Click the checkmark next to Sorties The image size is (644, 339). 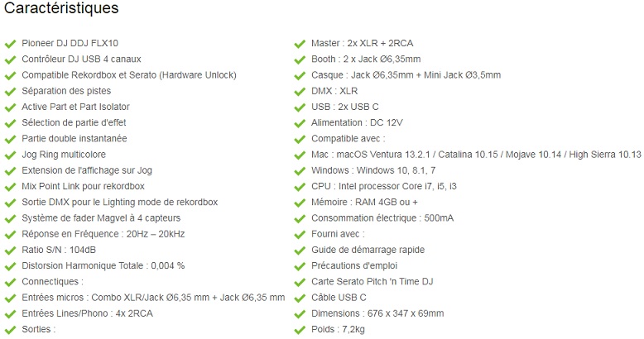pyautogui.click(x=10, y=330)
